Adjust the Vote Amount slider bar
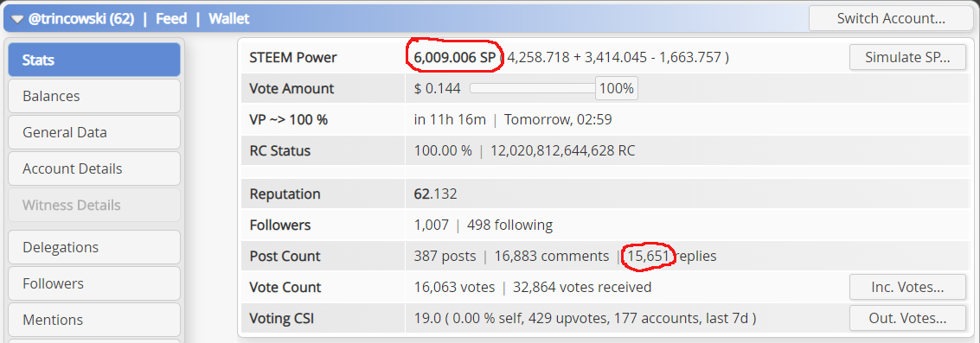The height and width of the screenshot is (343, 980). [532, 89]
